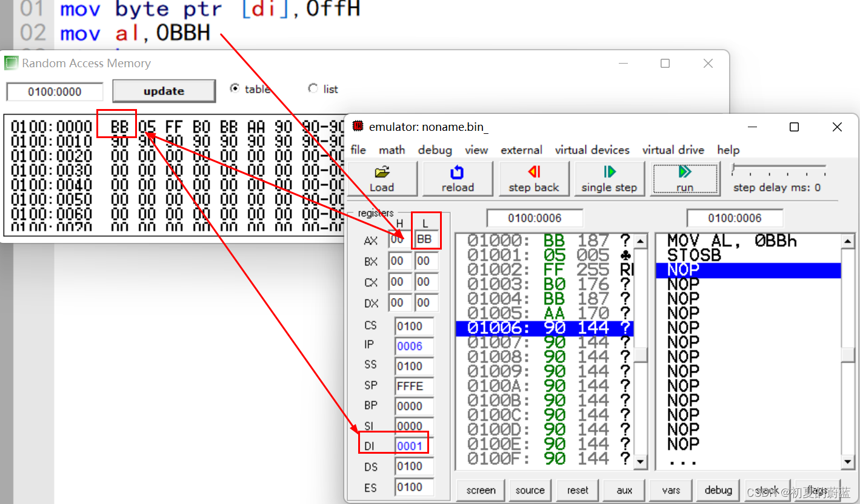Click the reset button
The height and width of the screenshot is (504, 860).
tap(578, 490)
